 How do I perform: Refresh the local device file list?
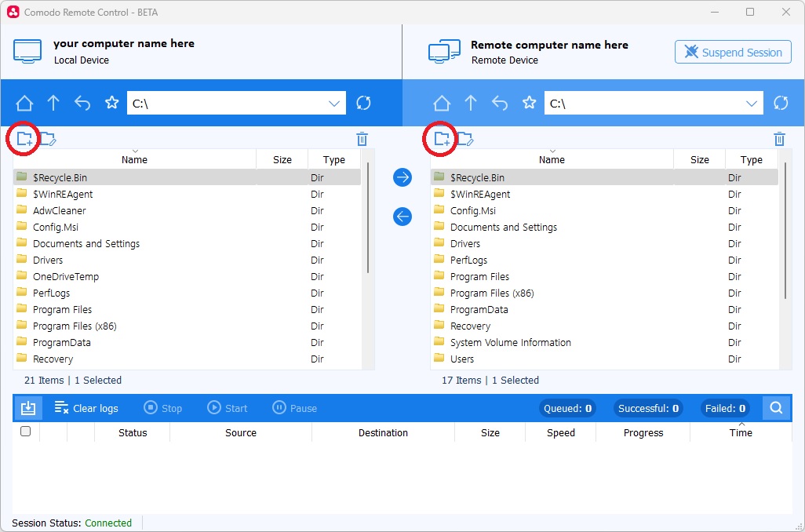click(x=363, y=103)
